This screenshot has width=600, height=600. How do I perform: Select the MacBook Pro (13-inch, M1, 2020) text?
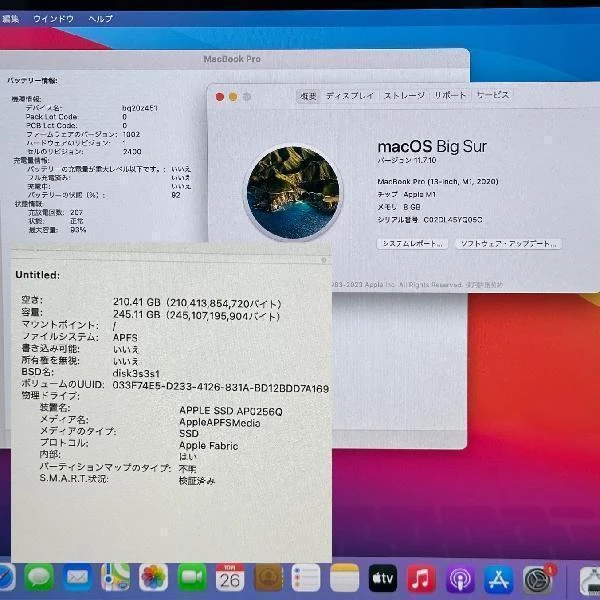coord(438,181)
